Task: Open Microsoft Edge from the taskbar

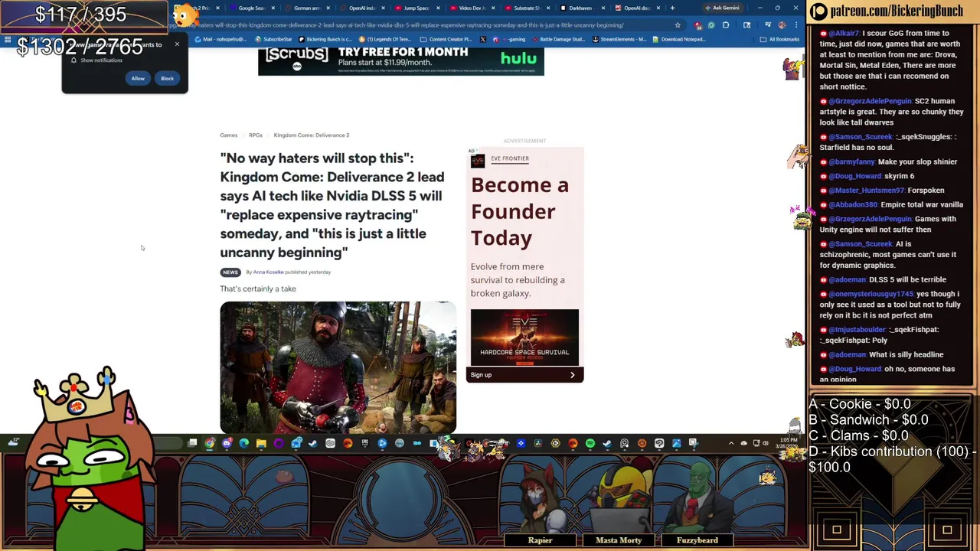Action: 244,443
